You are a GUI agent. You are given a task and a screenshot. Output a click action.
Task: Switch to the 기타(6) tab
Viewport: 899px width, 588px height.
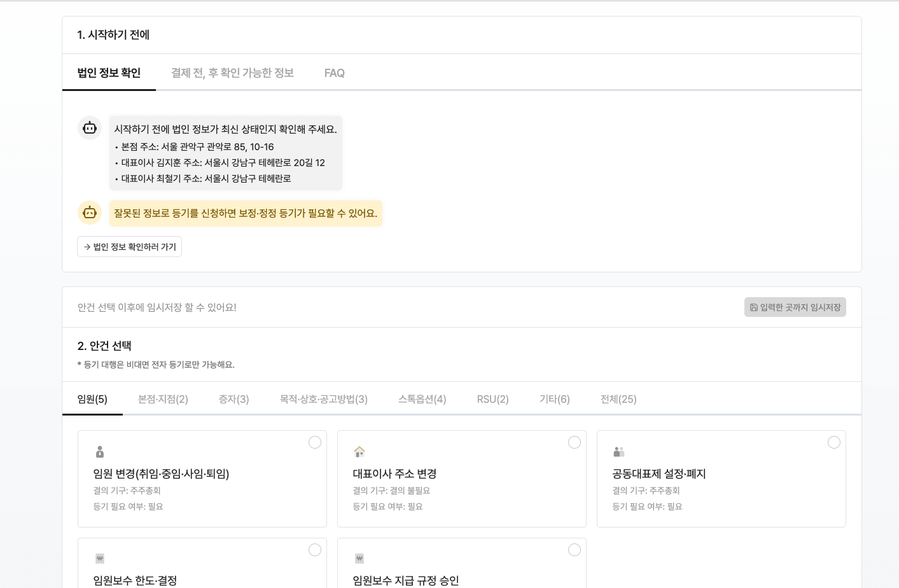555,399
